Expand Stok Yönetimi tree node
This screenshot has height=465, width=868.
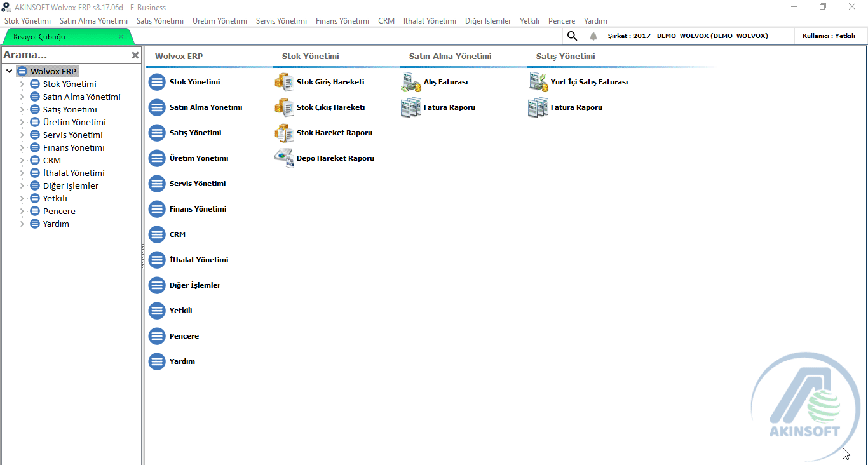(22, 84)
